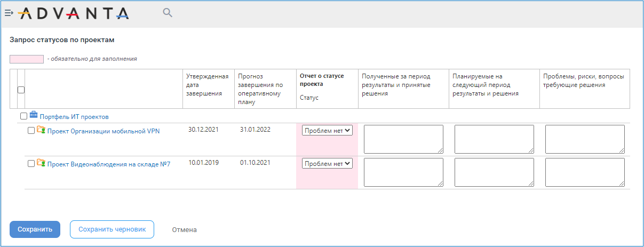Open status dropdown for the VPN project
Viewport: 644px width, 247px height.
328,130
